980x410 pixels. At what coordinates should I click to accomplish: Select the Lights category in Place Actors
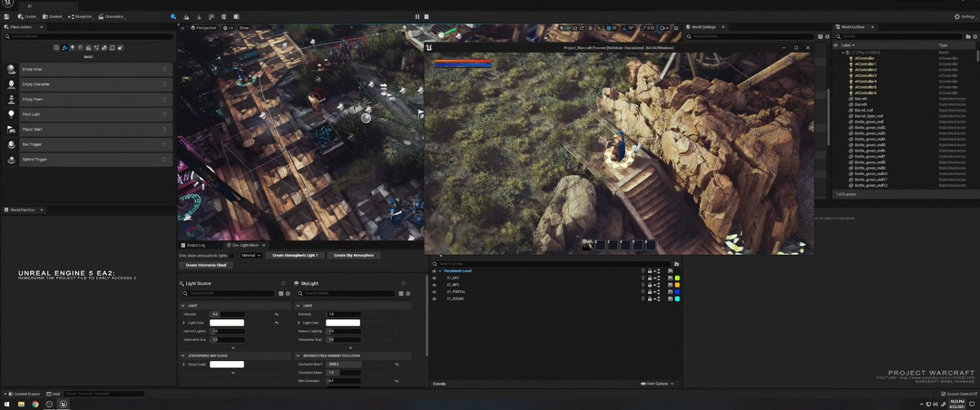73,48
